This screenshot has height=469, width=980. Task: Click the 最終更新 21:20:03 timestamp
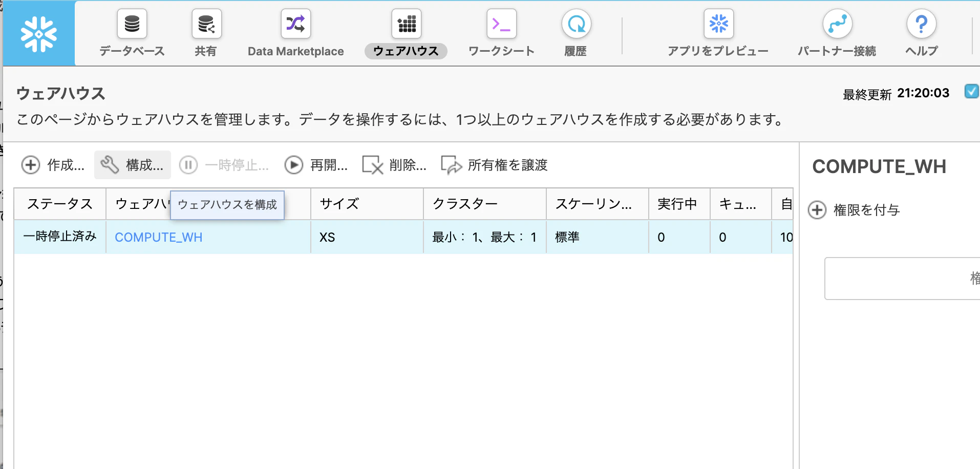[x=896, y=94]
